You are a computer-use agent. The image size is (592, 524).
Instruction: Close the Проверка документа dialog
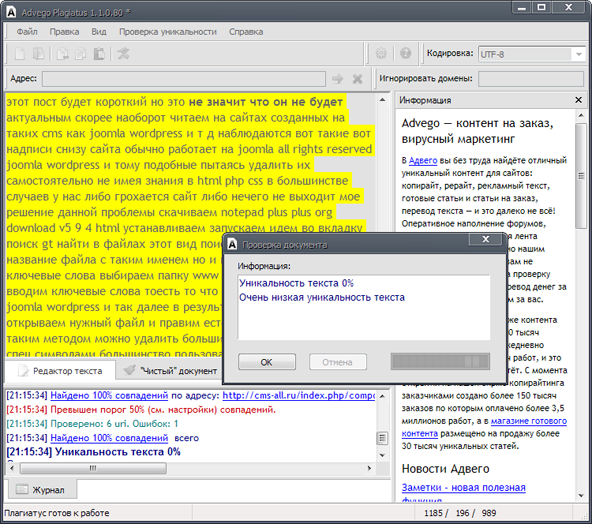point(486,239)
